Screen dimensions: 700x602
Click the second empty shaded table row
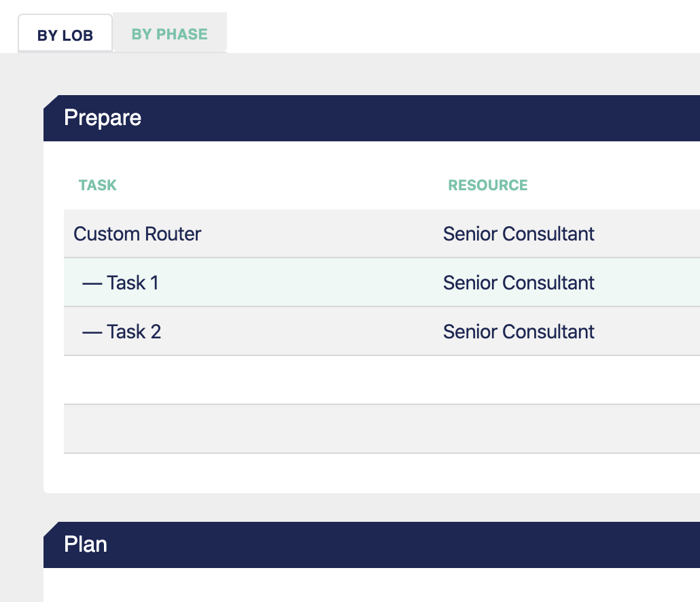coord(382,429)
